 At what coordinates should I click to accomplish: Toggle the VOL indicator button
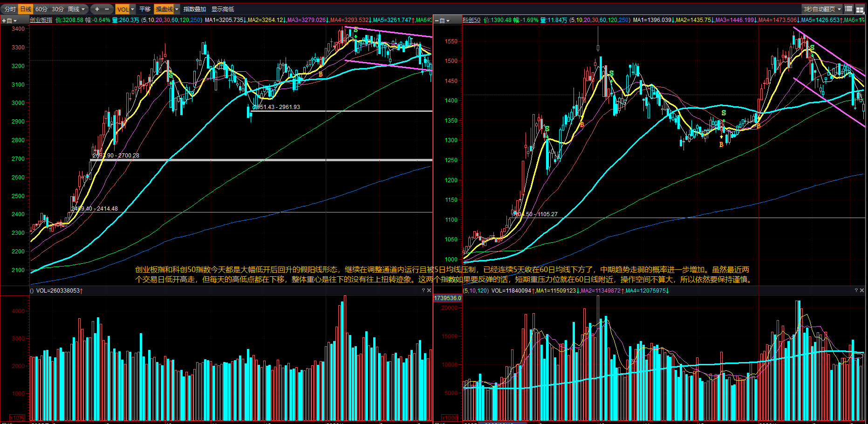click(122, 9)
